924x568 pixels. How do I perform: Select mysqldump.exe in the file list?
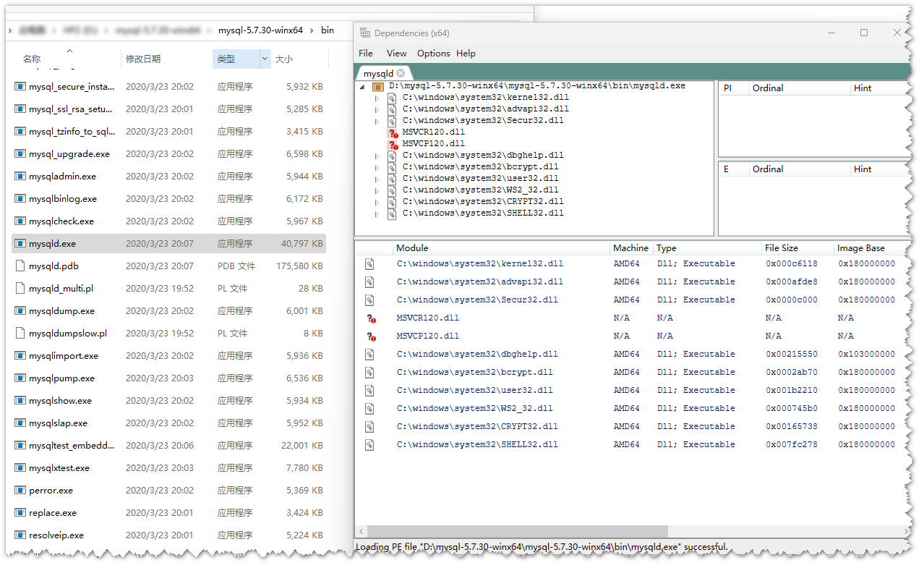point(168,311)
